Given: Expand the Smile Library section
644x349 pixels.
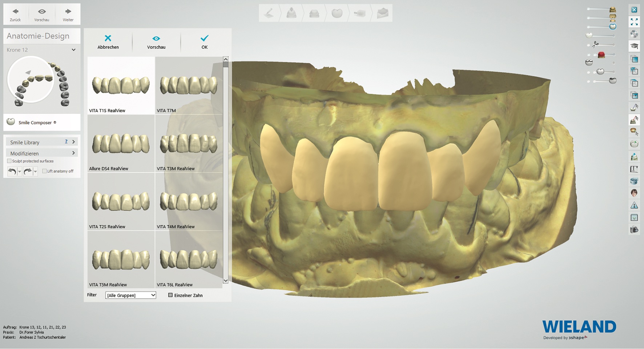Looking at the screenshot, I should tap(42, 142).
